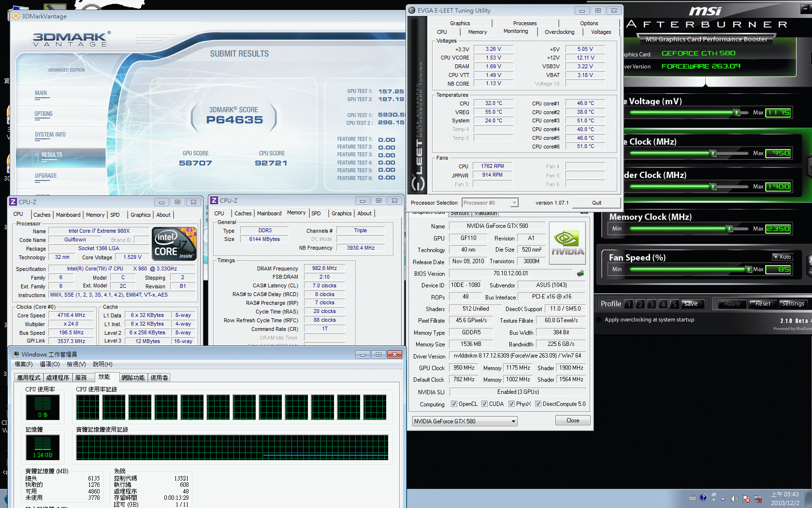The height and width of the screenshot is (508, 812).
Task: Click the BIOS save chip icon in GPU-Z
Action: [x=580, y=273]
